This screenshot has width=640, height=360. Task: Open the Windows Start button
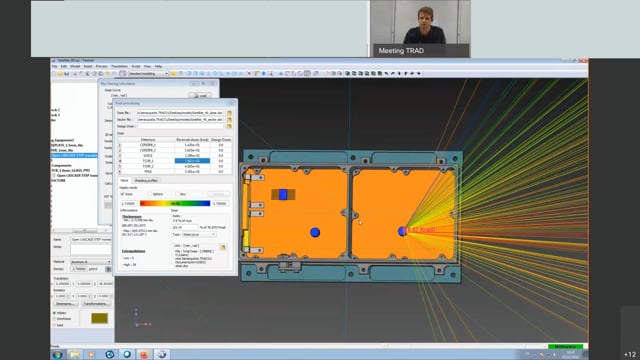pos(57,354)
